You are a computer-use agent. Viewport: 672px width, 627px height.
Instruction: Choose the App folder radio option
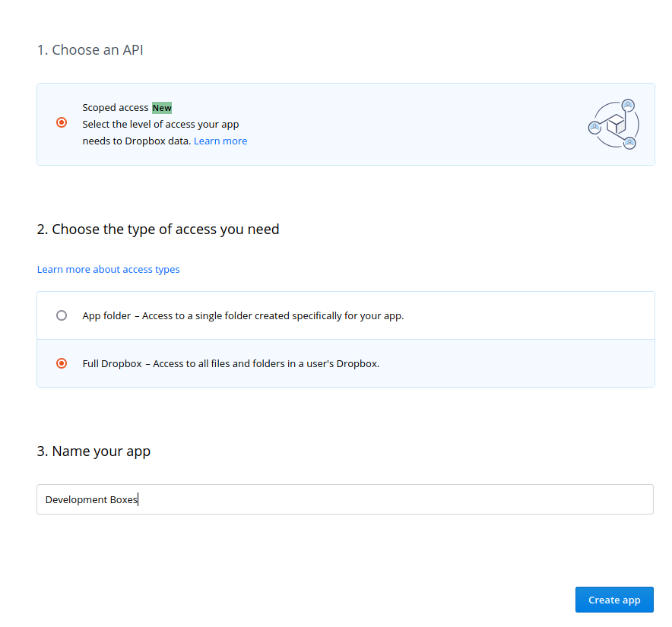[x=62, y=315]
